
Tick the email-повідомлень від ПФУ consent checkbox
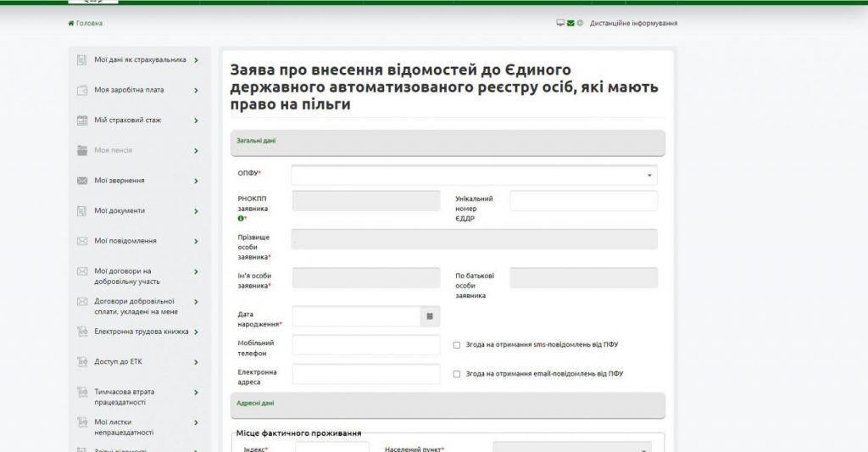(457, 374)
